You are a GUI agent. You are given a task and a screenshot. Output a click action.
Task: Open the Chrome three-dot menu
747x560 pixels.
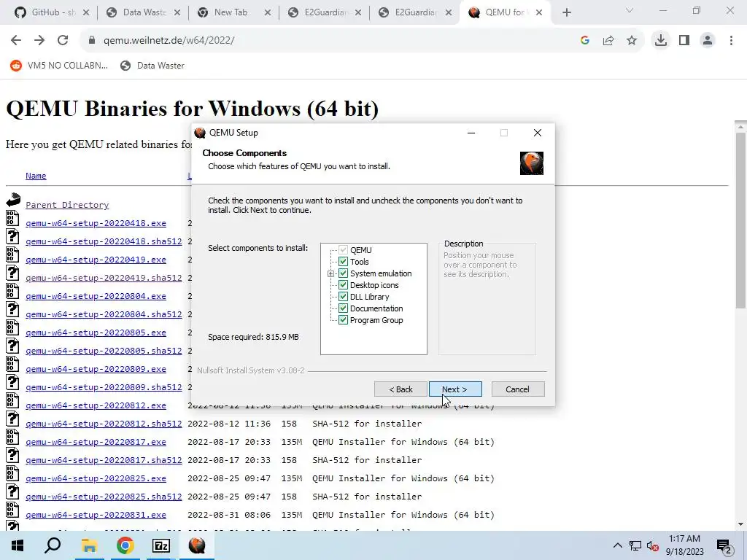[x=731, y=41]
